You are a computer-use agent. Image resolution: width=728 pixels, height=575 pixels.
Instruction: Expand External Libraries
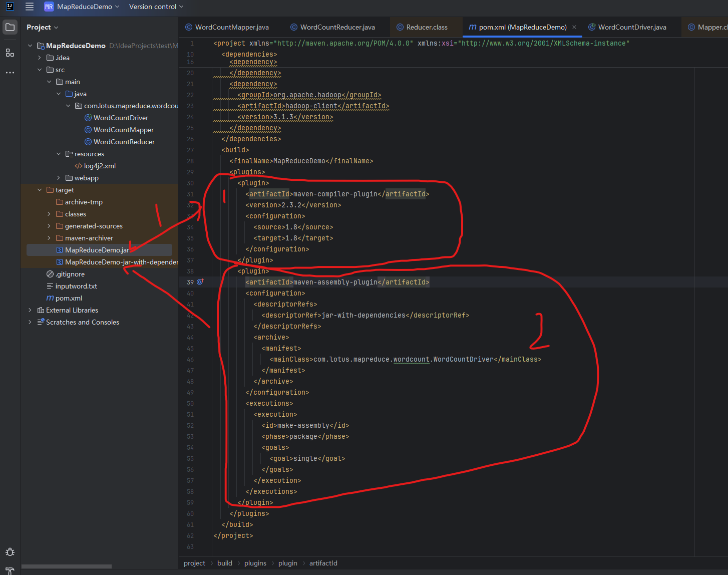coord(30,310)
